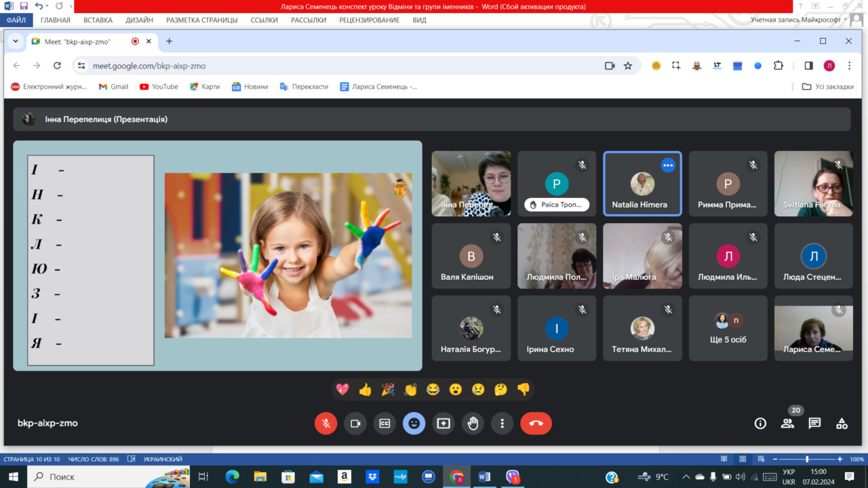The height and width of the screenshot is (488, 868).
Task: Send clapping hands reaction
Action: click(410, 389)
